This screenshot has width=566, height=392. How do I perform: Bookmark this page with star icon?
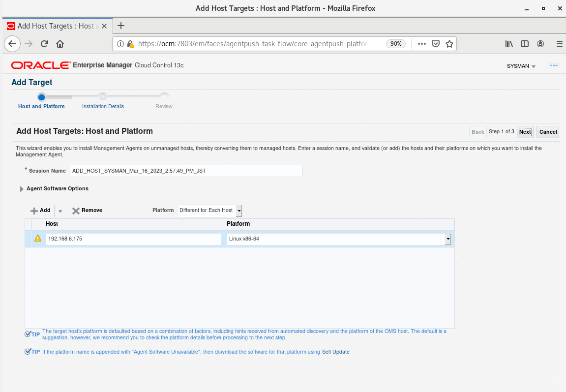click(x=449, y=44)
